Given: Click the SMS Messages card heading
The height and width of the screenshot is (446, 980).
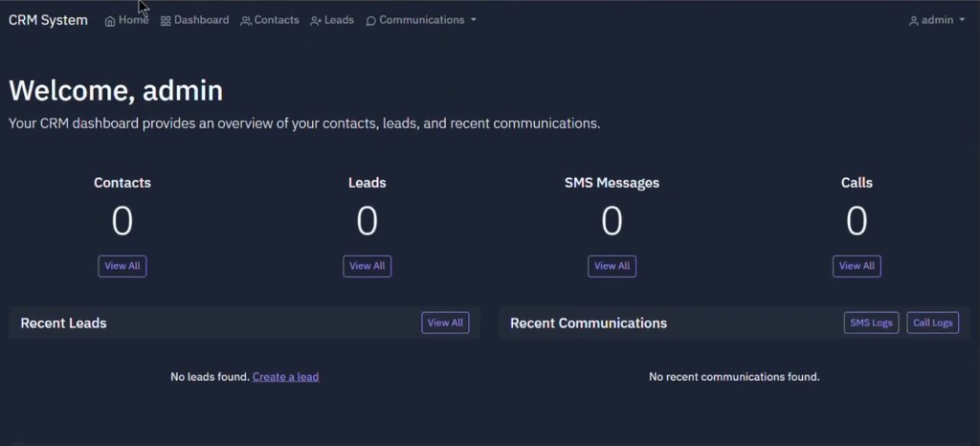Looking at the screenshot, I should click(612, 183).
